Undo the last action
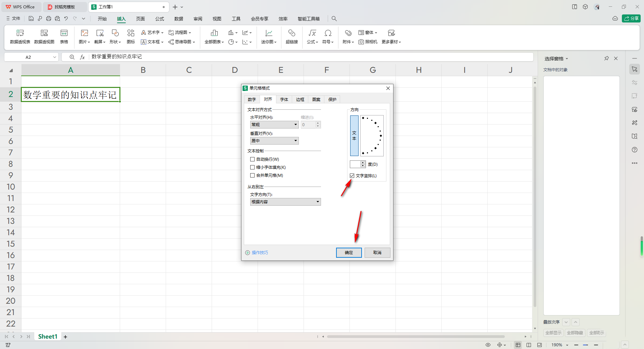Screen dimensions: 644x349 tap(66, 19)
